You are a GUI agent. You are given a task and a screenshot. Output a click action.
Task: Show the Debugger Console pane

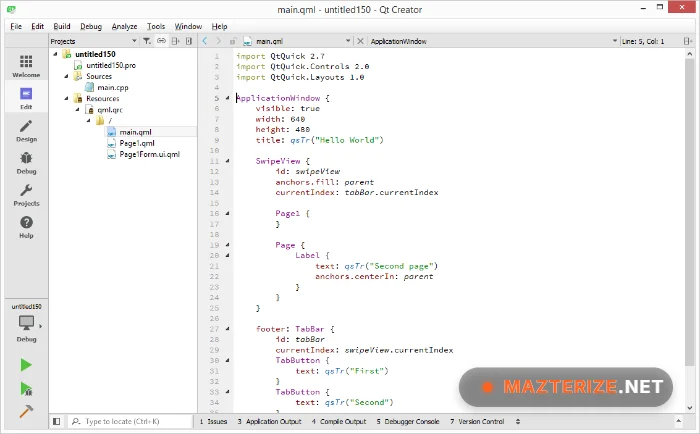pos(408,421)
